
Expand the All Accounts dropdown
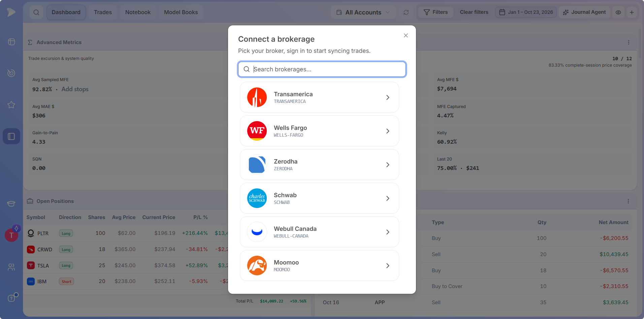point(363,12)
